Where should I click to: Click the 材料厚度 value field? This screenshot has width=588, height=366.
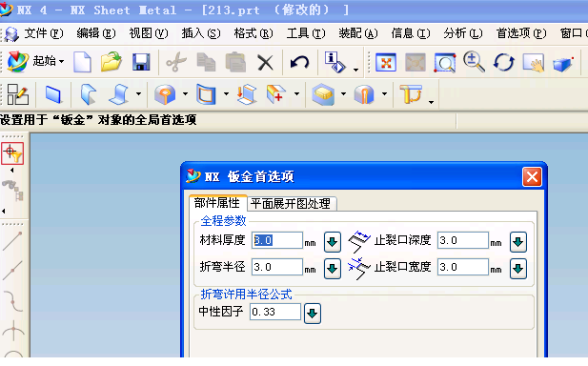point(276,240)
